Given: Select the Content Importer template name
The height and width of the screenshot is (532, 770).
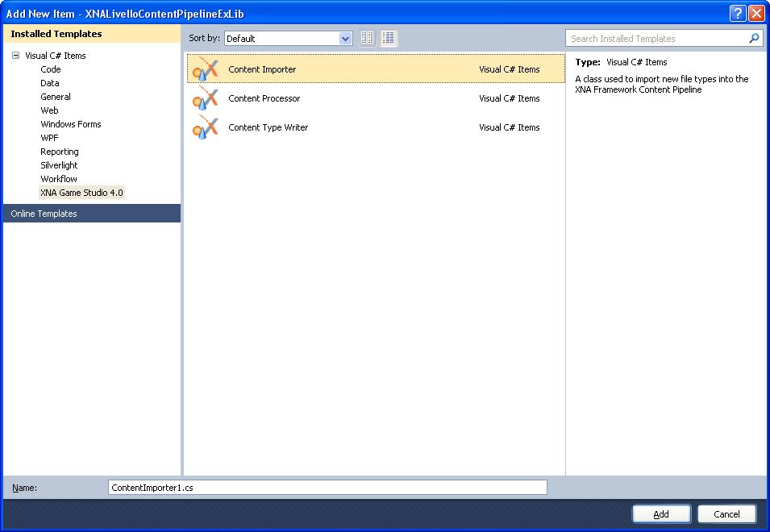Looking at the screenshot, I should pyautogui.click(x=262, y=69).
